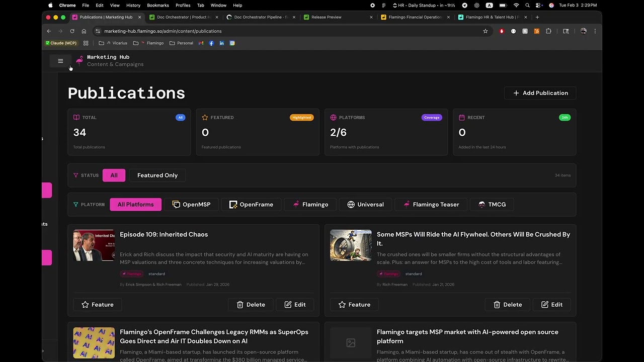
Task: Reload the publications page
Action: coord(72,31)
